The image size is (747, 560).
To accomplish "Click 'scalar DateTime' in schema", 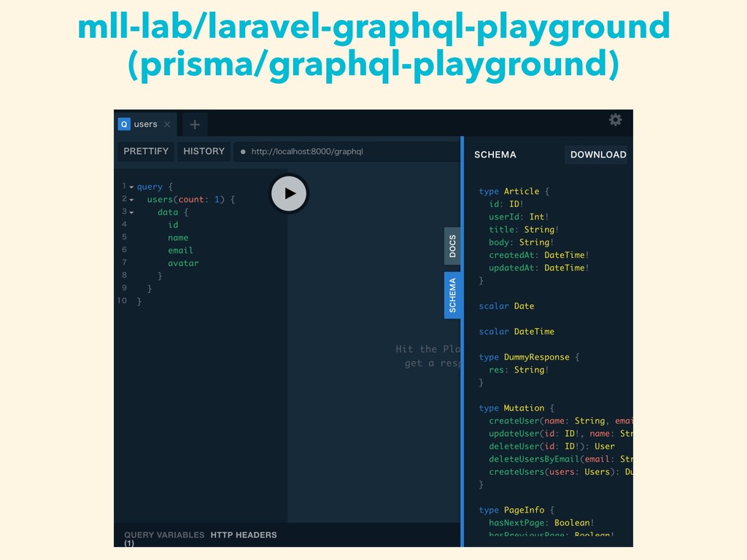I will pyautogui.click(x=516, y=332).
